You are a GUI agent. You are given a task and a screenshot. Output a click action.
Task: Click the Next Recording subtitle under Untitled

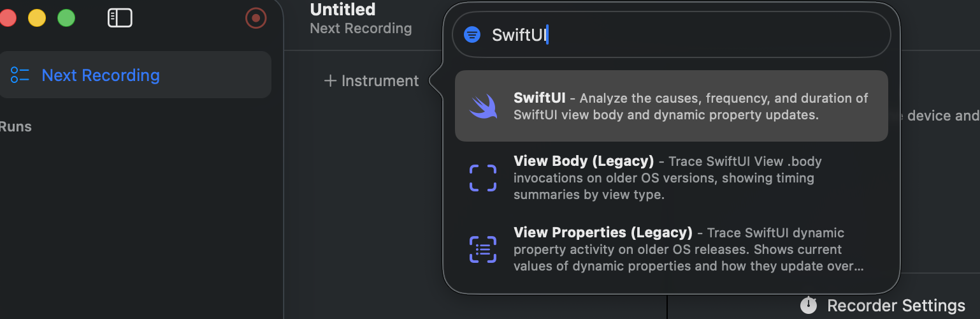pos(361,29)
